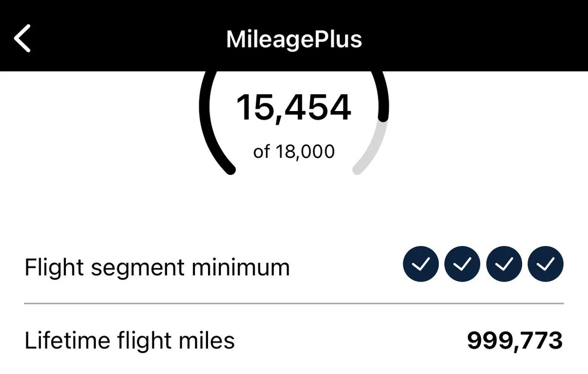Image resolution: width=588 pixels, height=374 pixels.
Task: Tap the fourth flight segment checkmark circle
Action: 546,264
